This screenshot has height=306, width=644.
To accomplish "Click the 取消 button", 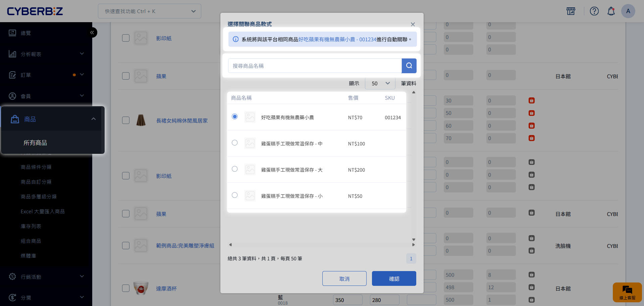I will tap(344, 278).
